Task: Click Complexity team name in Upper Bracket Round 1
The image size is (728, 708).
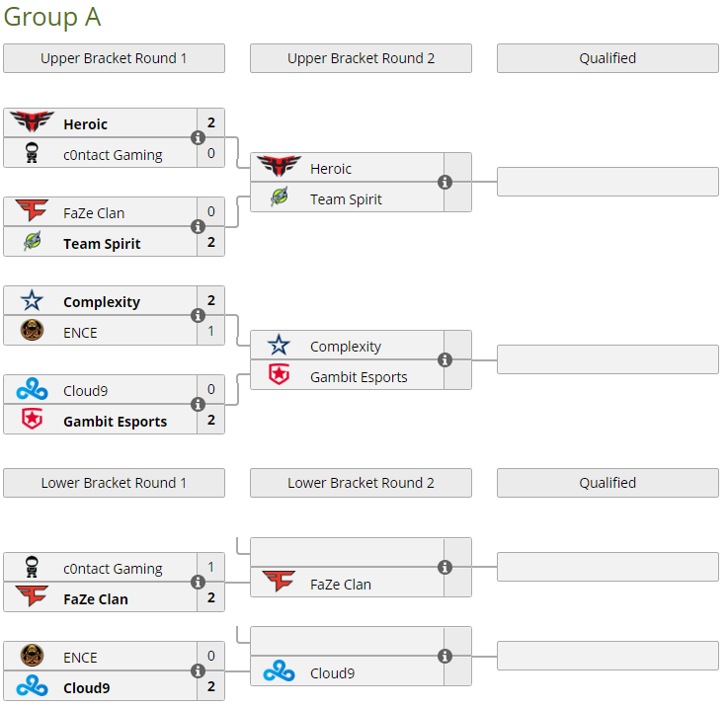Action: 102,302
